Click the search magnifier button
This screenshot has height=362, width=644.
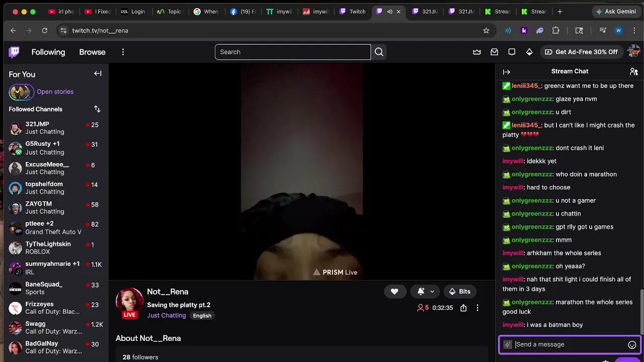click(x=379, y=52)
